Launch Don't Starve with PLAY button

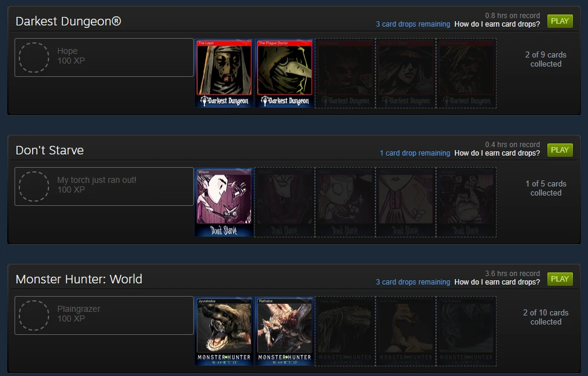(x=560, y=150)
